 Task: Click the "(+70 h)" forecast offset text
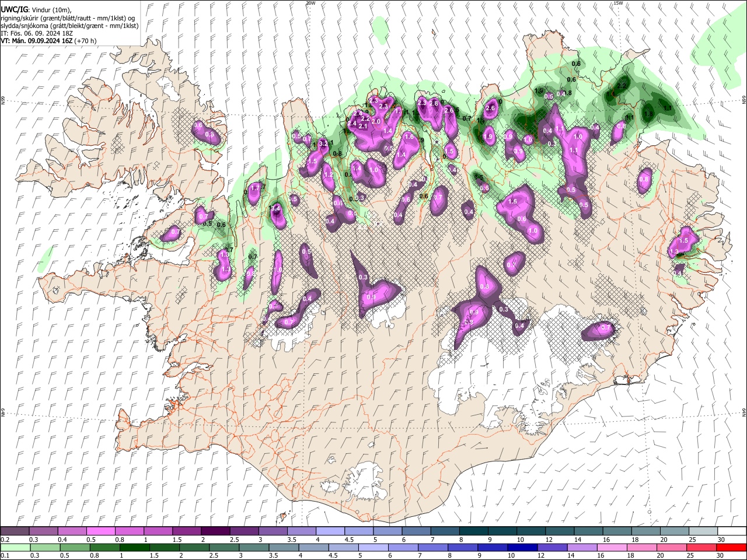[85, 41]
